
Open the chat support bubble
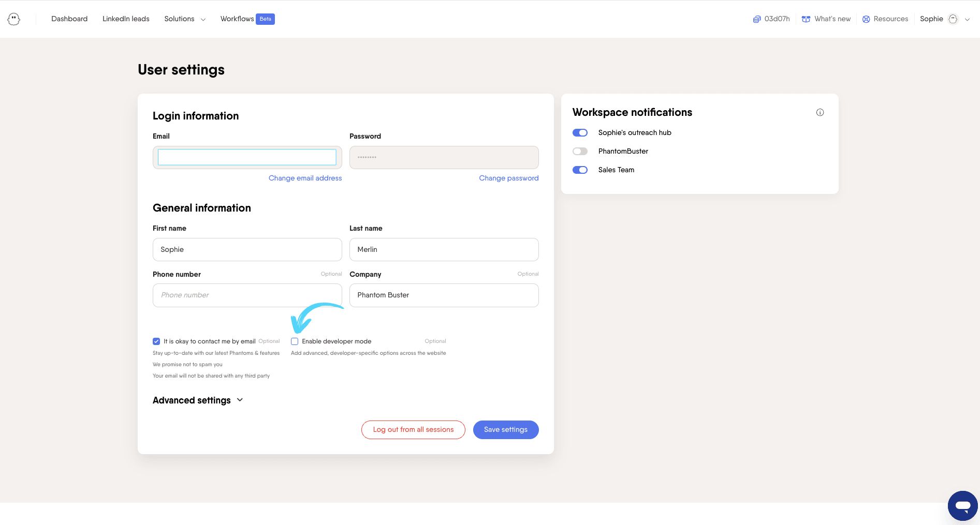click(x=963, y=506)
